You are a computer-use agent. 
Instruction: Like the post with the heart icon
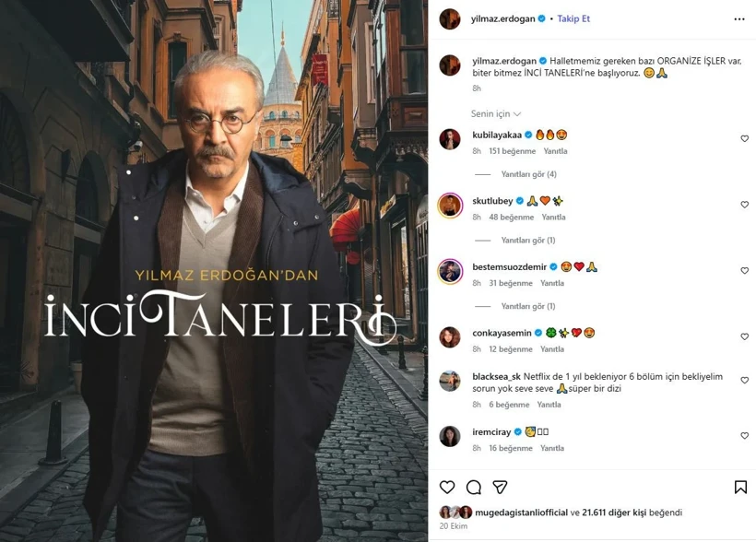pos(447,487)
